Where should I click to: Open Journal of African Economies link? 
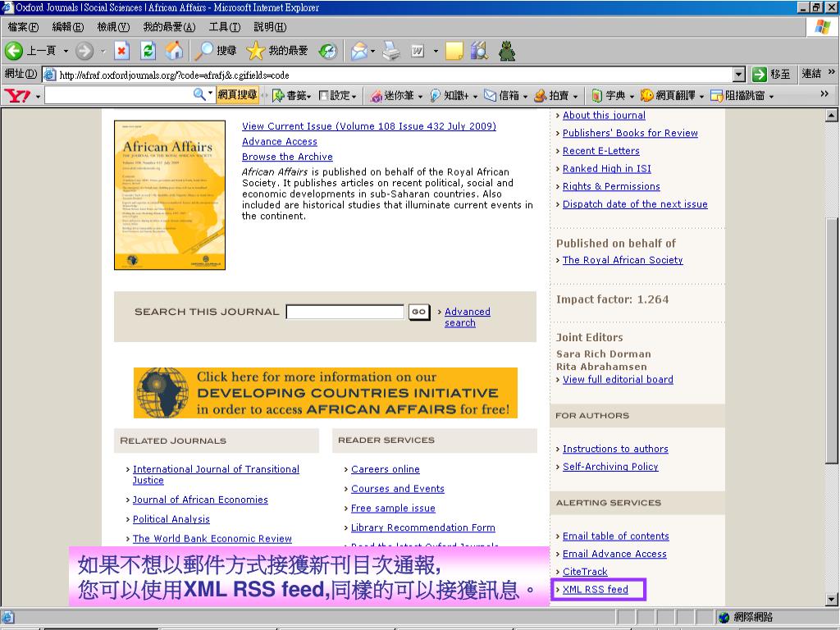click(200, 500)
